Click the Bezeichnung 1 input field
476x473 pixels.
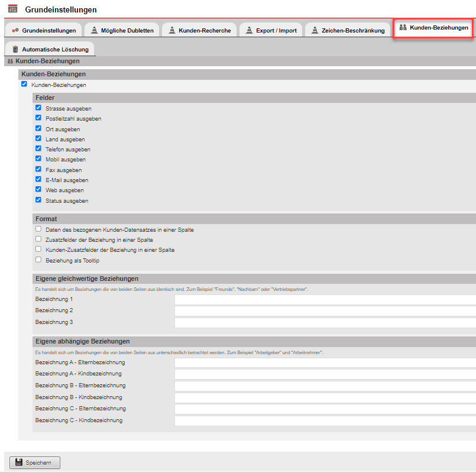click(325, 299)
